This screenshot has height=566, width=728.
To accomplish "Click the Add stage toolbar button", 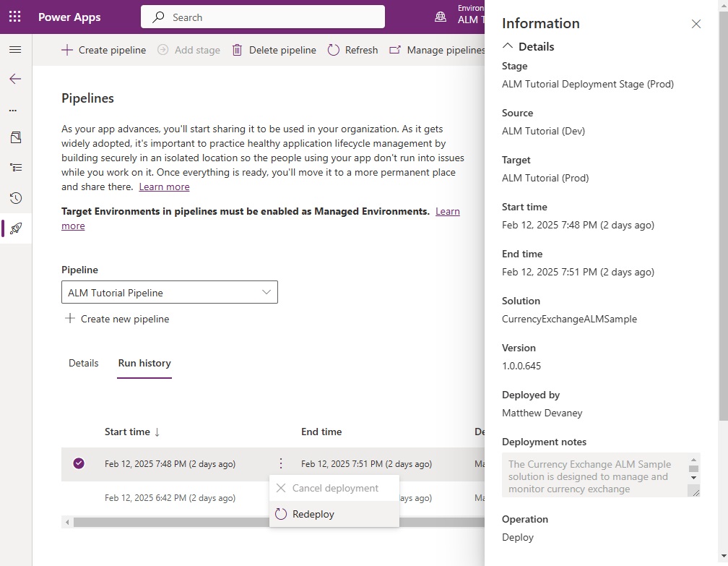I will pyautogui.click(x=188, y=50).
